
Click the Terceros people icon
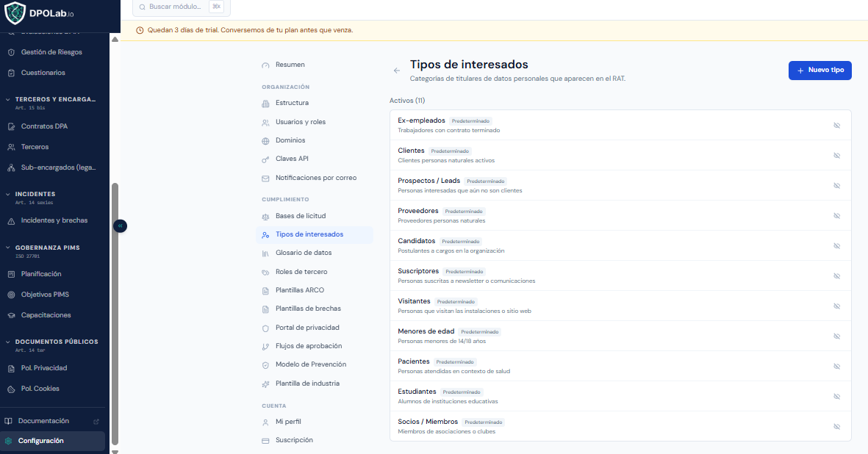coord(11,147)
